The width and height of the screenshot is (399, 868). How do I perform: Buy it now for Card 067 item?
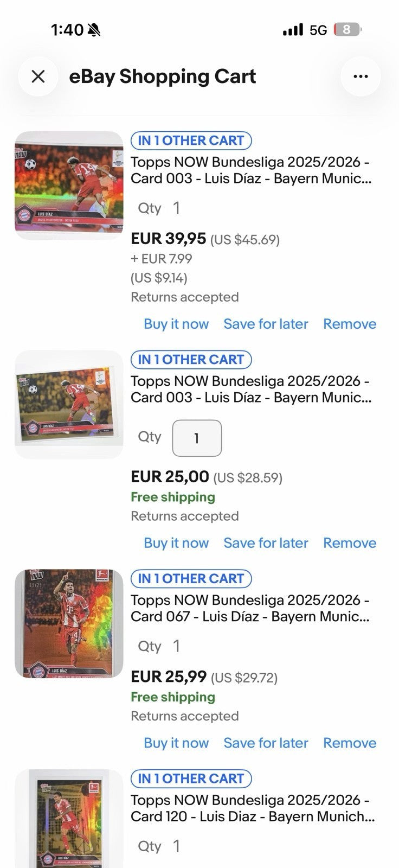[x=176, y=743]
